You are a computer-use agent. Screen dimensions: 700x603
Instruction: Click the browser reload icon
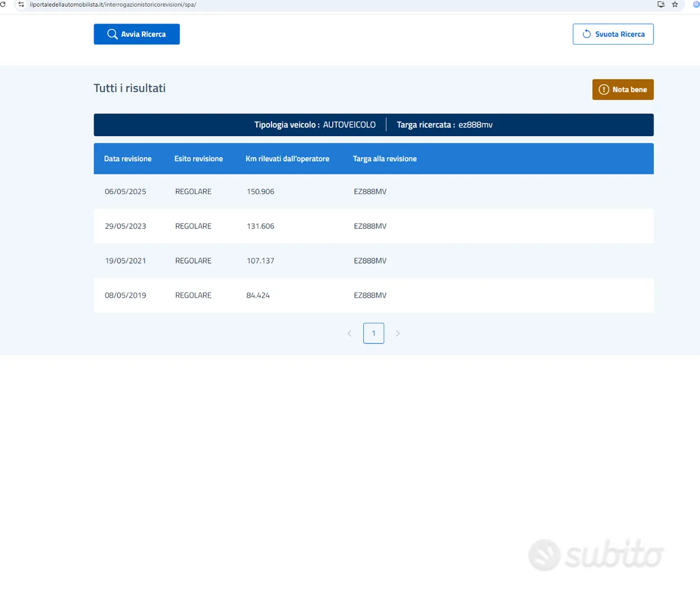point(3,4)
